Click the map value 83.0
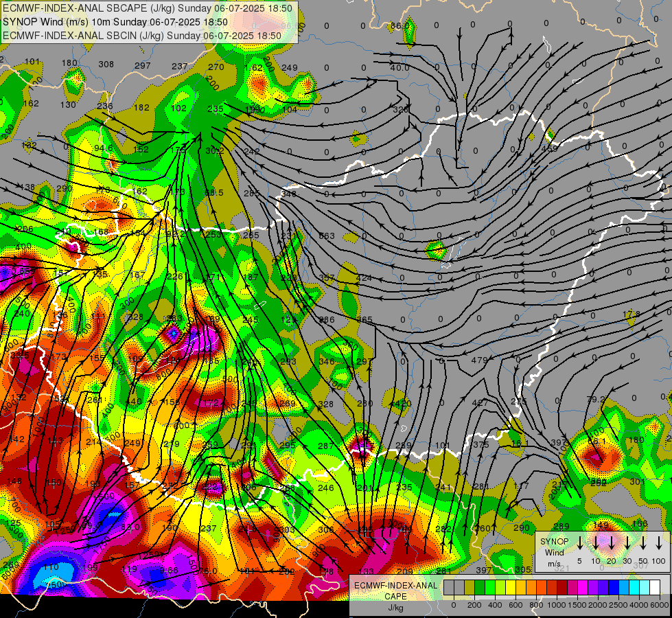The image size is (672, 618). click(130, 527)
